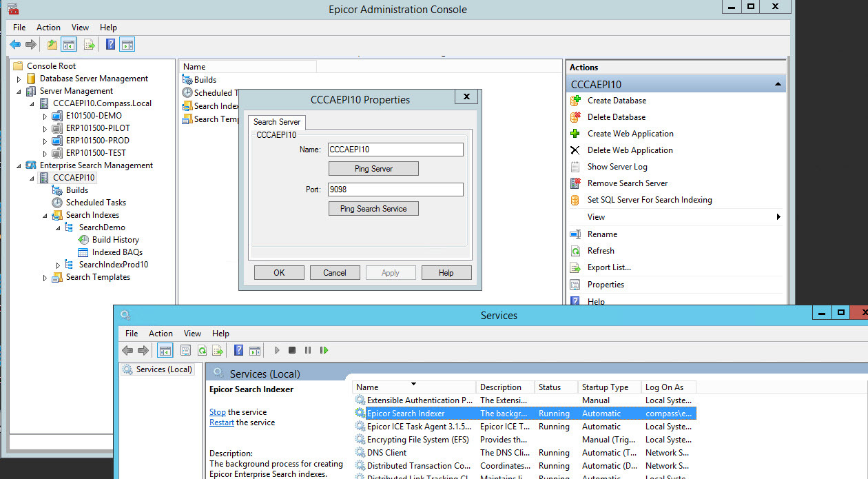Click the Ping Search Service button

(373, 209)
